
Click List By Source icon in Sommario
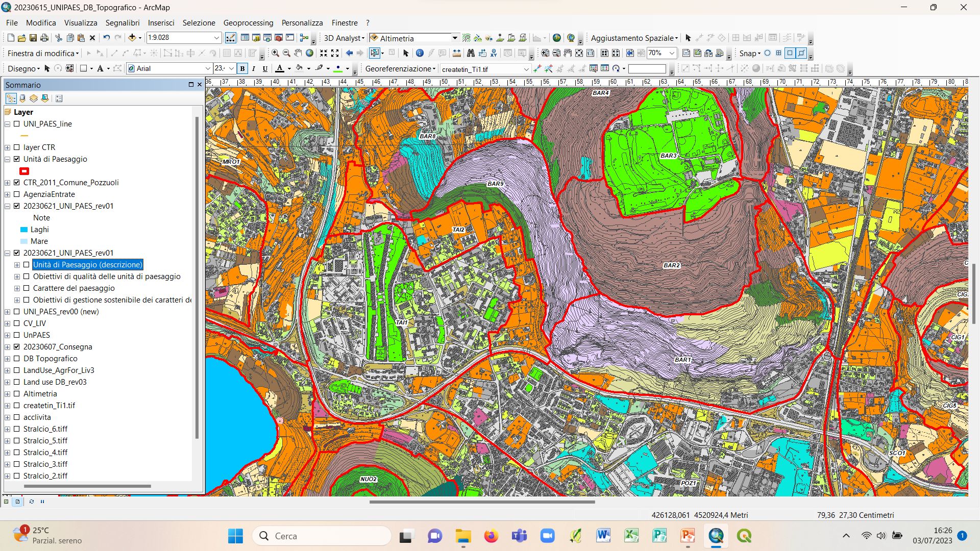pyautogui.click(x=22, y=98)
